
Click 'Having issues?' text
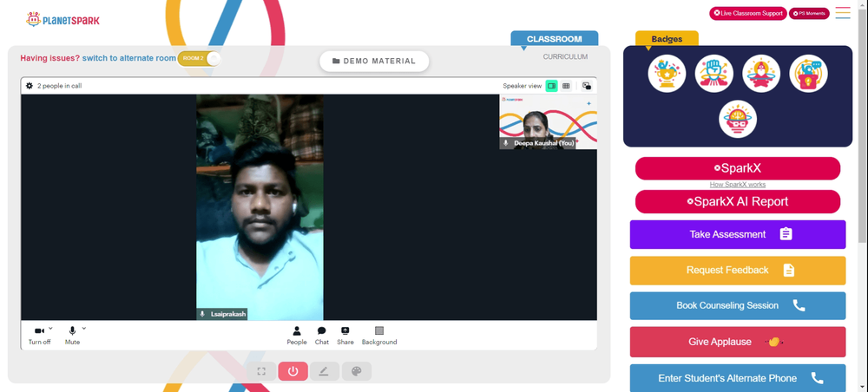(49, 58)
